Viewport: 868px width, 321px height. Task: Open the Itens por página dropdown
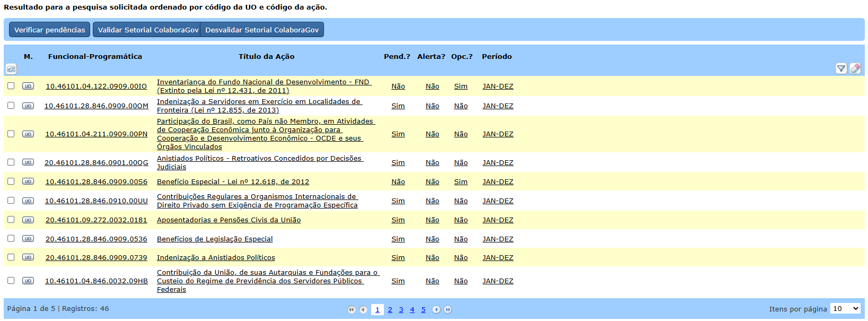[845, 309]
